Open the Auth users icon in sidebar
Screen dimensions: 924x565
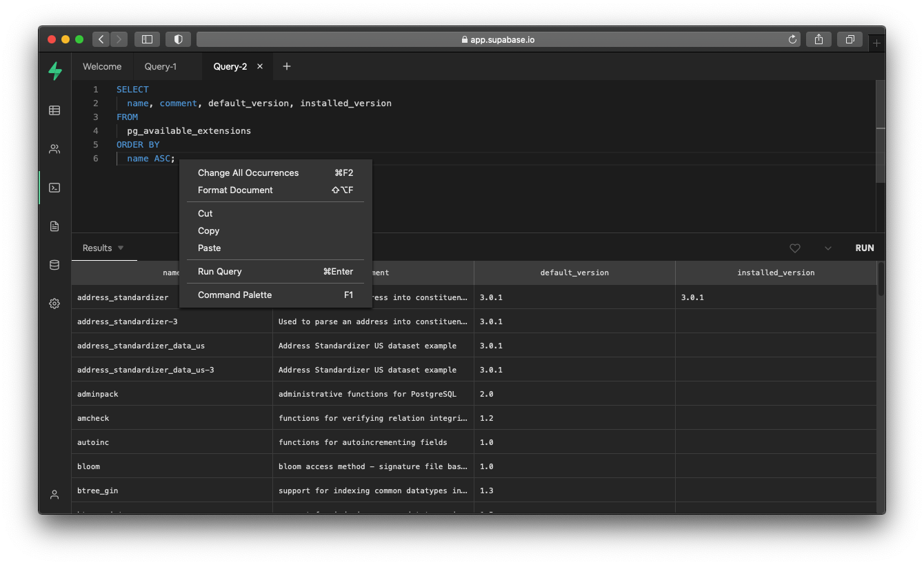pyautogui.click(x=54, y=149)
